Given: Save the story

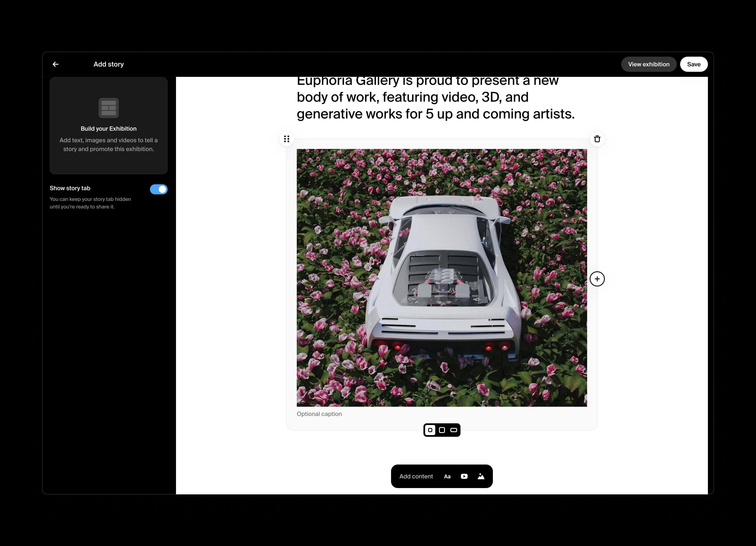Looking at the screenshot, I should pyautogui.click(x=694, y=64).
